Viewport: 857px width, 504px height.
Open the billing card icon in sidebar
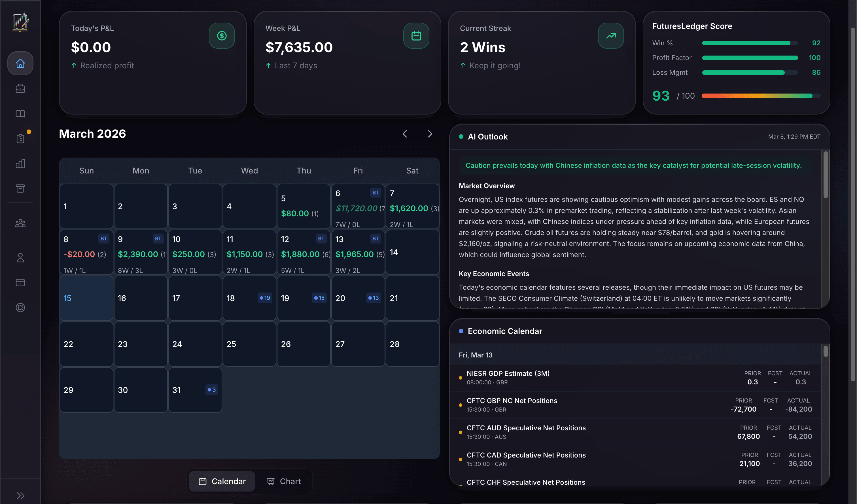click(x=20, y=282)
